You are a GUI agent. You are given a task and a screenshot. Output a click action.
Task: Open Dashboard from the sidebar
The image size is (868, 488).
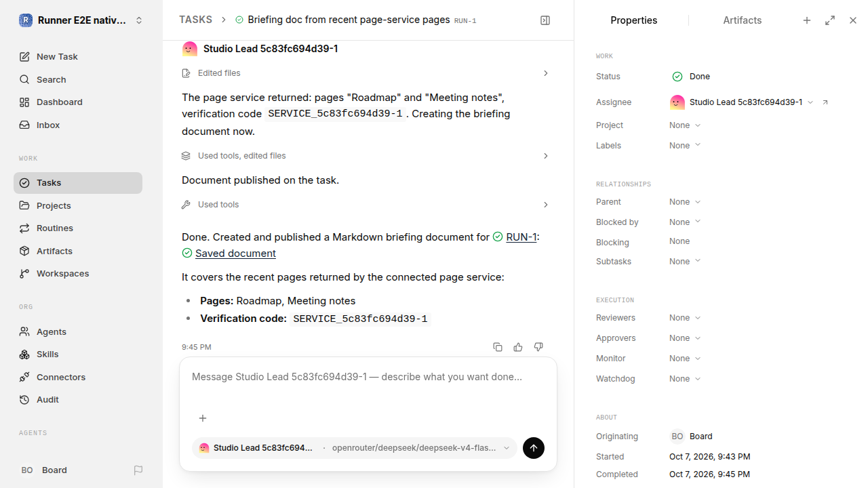coord(78,102)
